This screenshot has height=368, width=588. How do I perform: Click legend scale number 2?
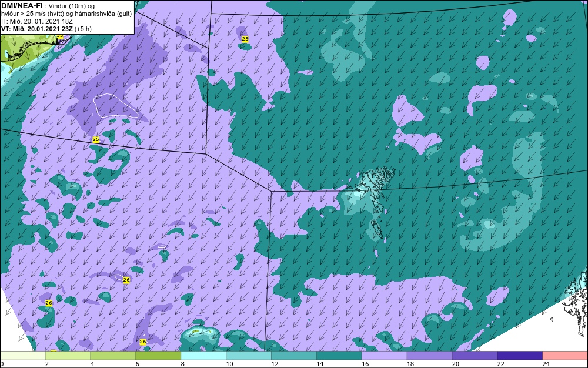[x=47, y=364]
